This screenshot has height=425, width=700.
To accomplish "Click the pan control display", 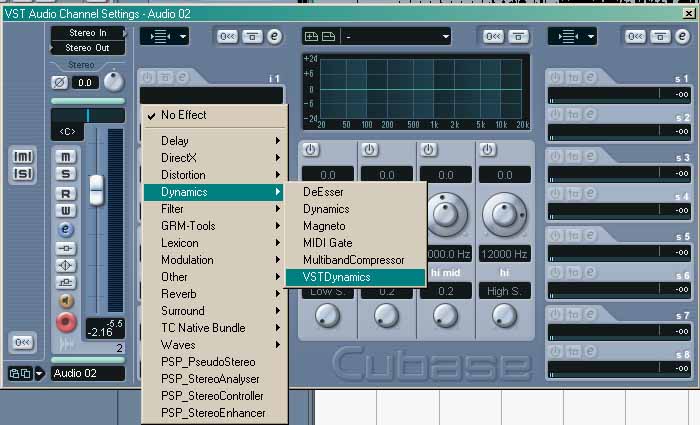I will click(x=88, y=116).
